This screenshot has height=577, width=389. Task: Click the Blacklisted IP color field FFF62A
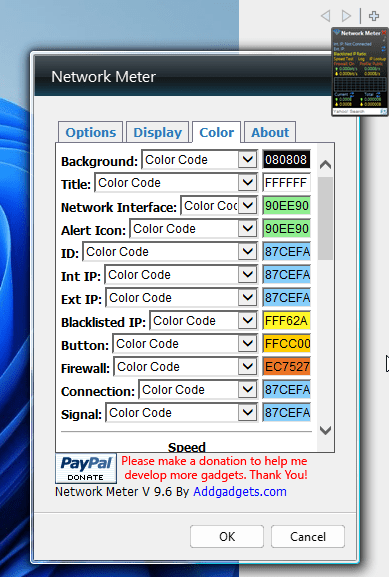(286, 321)
